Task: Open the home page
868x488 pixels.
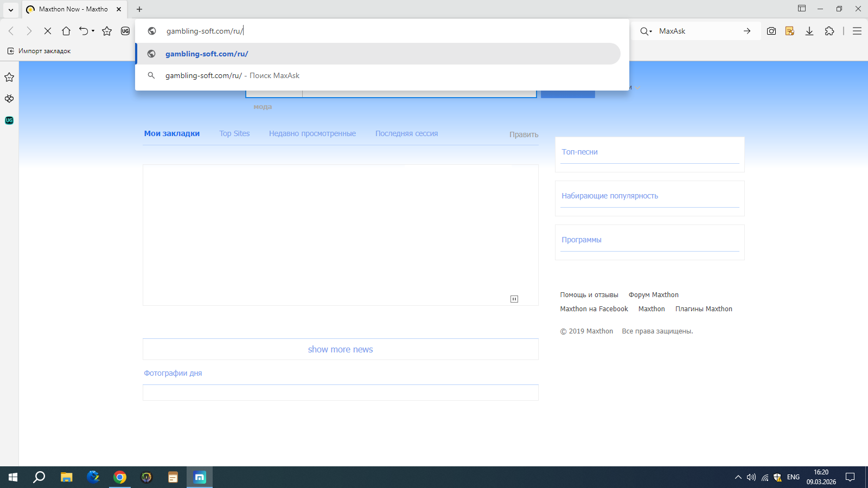Action: click(x=66, y=31)
